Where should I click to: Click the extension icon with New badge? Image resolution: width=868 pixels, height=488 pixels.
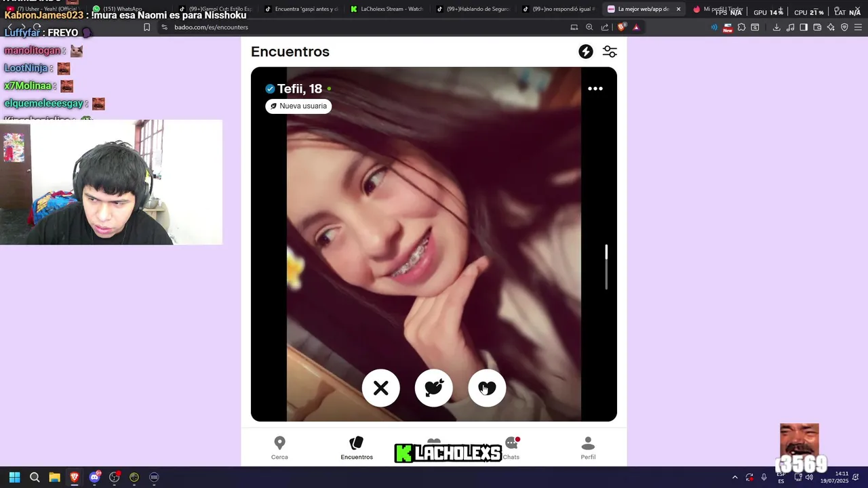coord(728,28)
